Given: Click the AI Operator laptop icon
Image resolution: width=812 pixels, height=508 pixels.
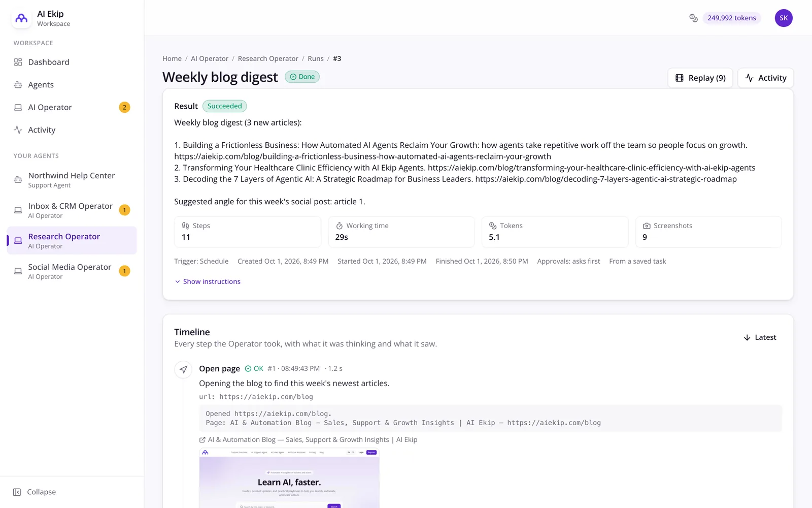Looking at the screenshot, I should pos(18,107).
